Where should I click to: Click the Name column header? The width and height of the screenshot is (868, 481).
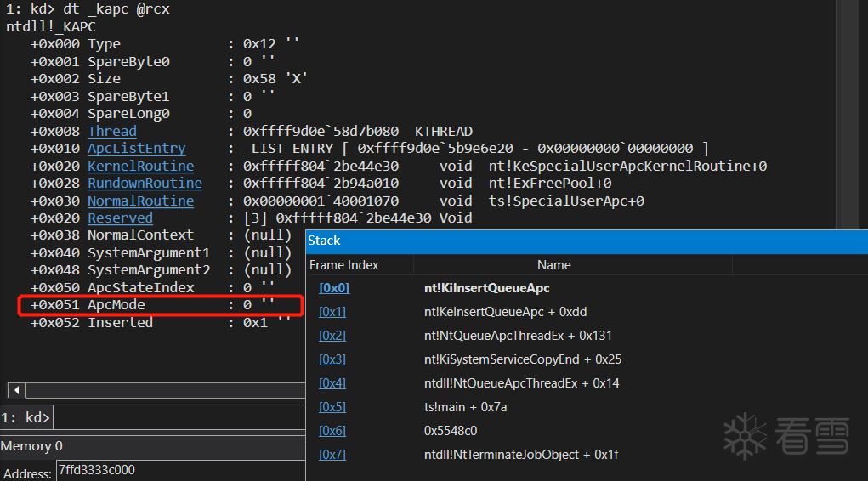[x=553, y=265]
